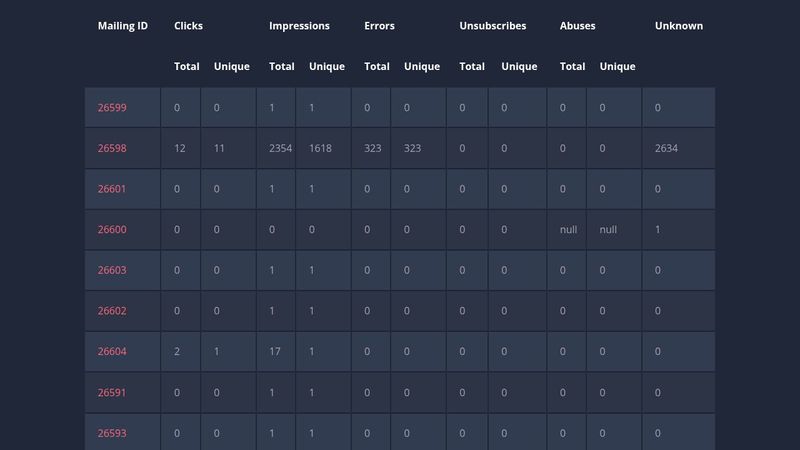Screen dimensions: 800x450
Task: Click the 26601 mailing link
Action: [112, 189]
